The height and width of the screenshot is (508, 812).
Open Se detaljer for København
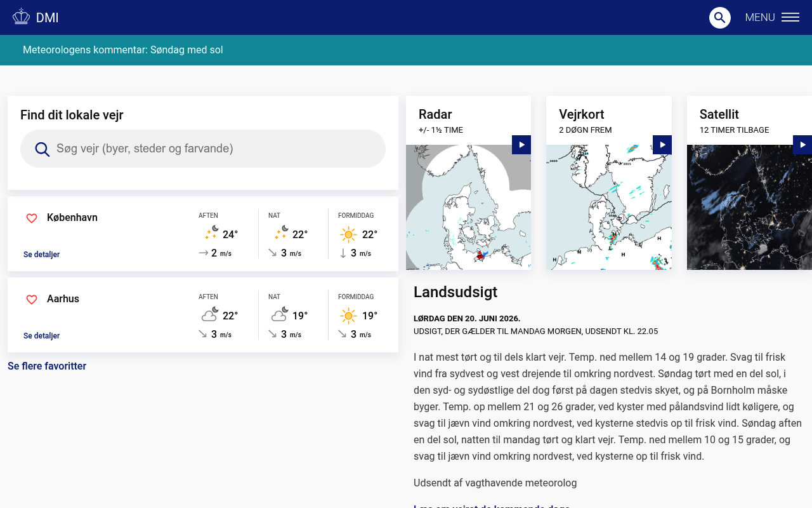41,255
